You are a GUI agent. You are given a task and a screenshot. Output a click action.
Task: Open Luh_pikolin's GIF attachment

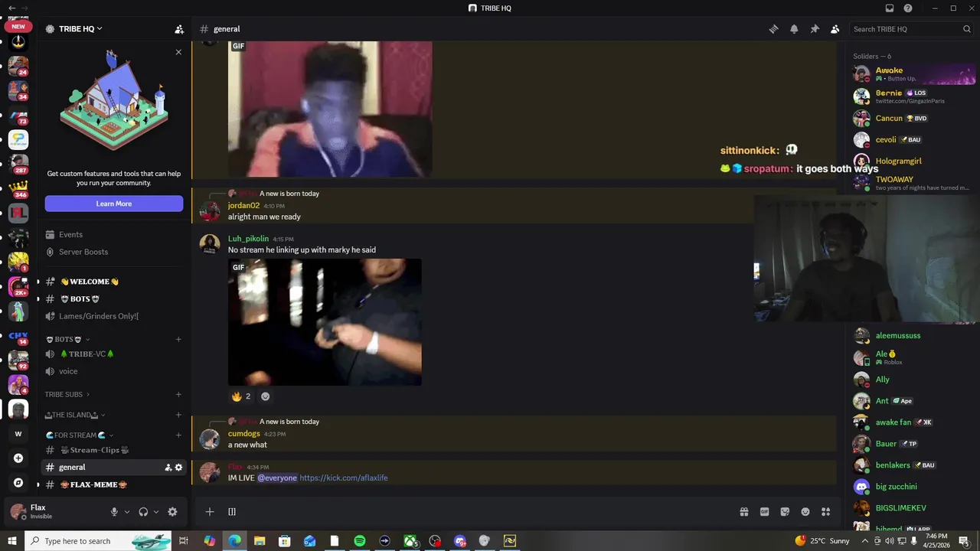325,322
